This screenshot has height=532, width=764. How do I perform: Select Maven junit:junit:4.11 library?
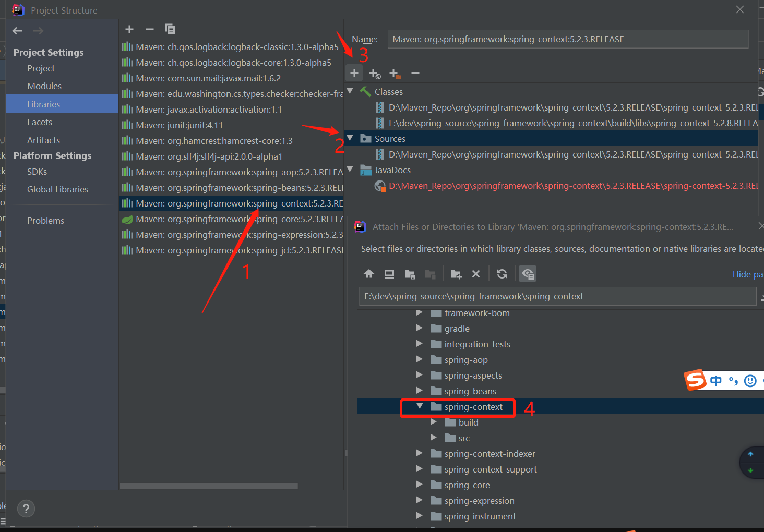point(232,125)
